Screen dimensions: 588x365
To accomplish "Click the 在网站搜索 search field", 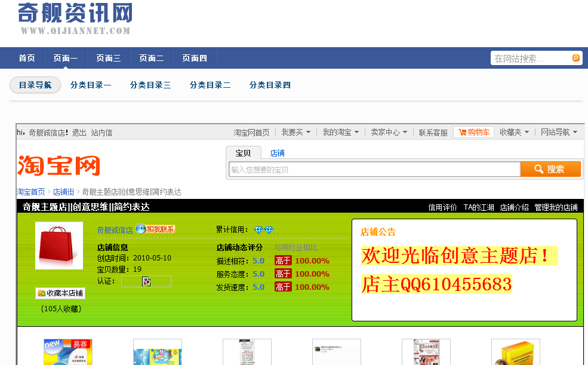I will pyautogui.click(x=531, y=58).
